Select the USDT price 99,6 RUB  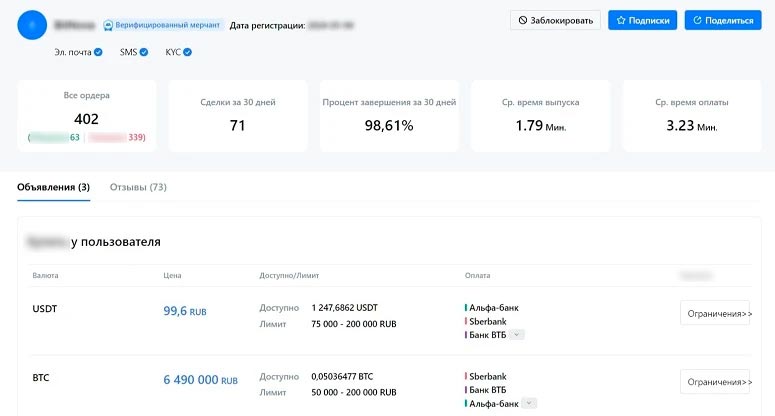pos(184,312)
